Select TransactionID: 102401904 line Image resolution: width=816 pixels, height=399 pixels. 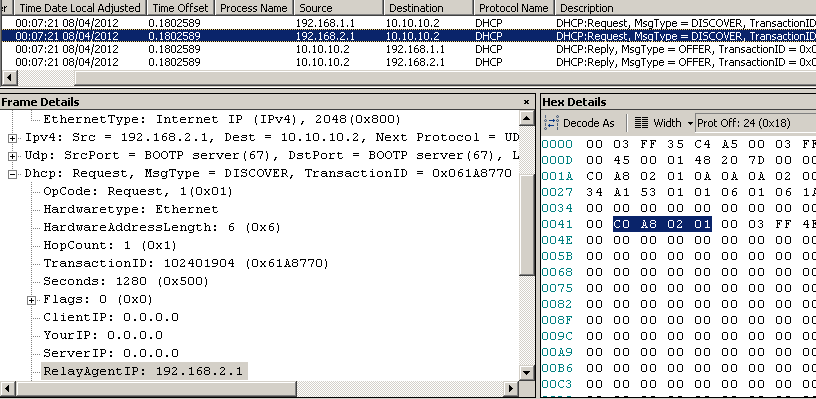tap(186, 263)
